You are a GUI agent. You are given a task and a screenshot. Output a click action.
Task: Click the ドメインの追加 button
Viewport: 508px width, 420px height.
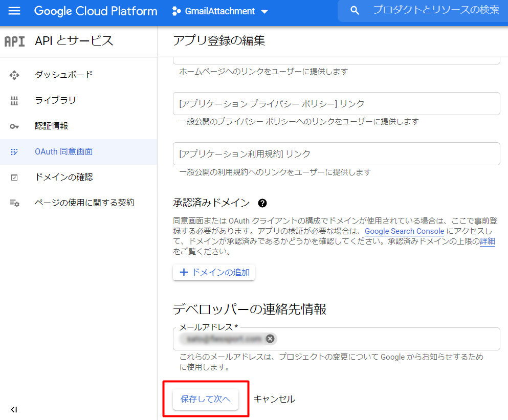(214, 272)
